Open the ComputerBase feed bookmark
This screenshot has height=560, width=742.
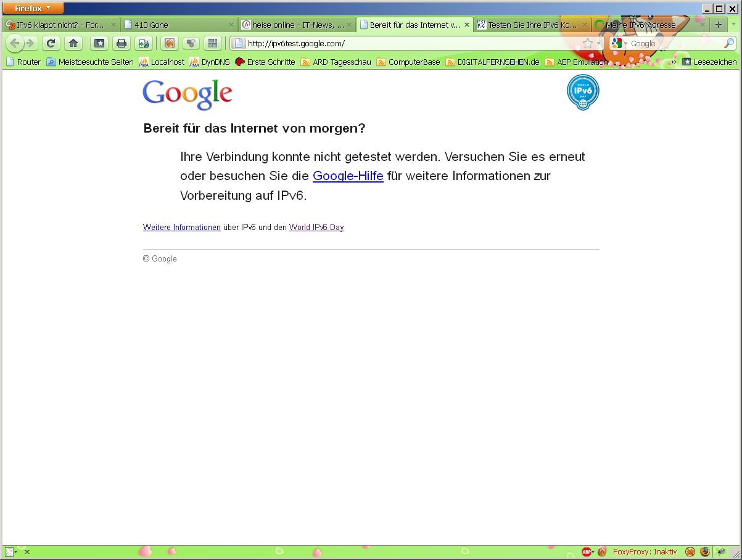coord(408,62)
